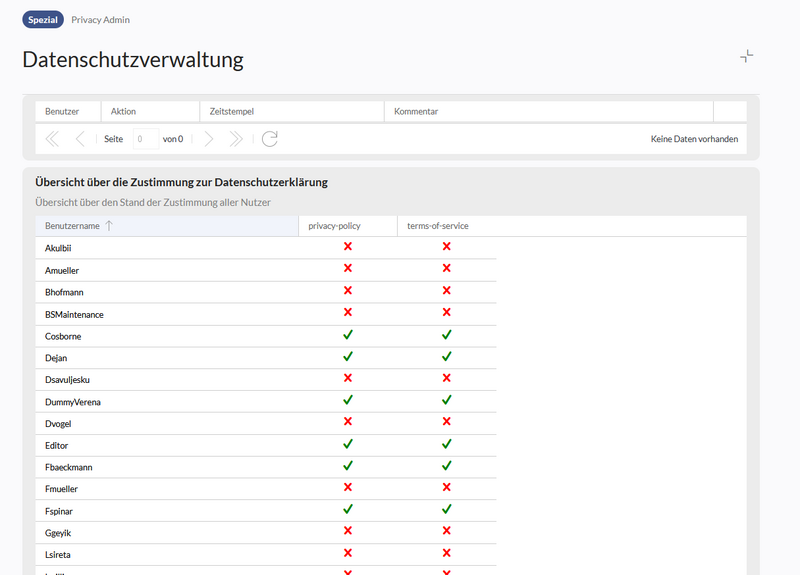800x575 pixels.
Task: Refresh the log table
Action: tap(270, 139)
